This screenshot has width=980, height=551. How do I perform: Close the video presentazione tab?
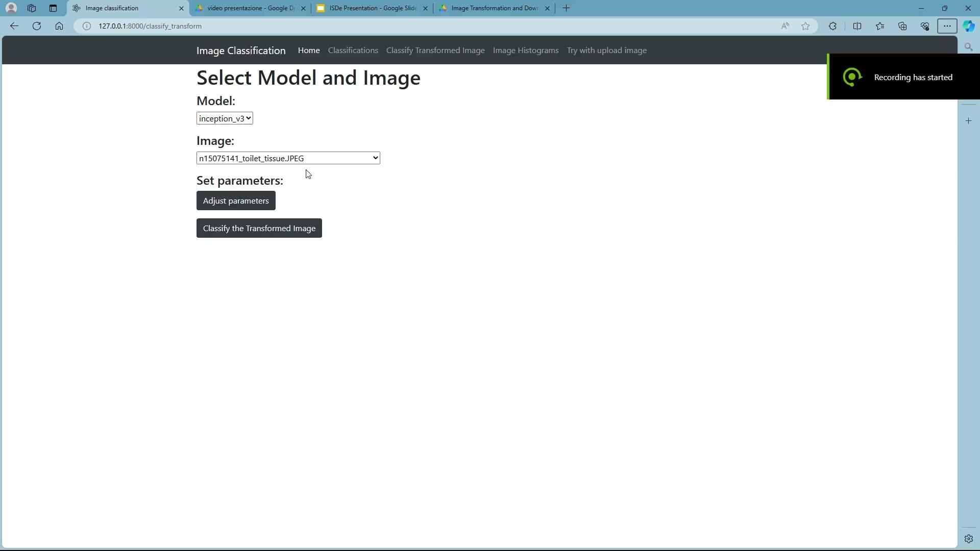303,8
